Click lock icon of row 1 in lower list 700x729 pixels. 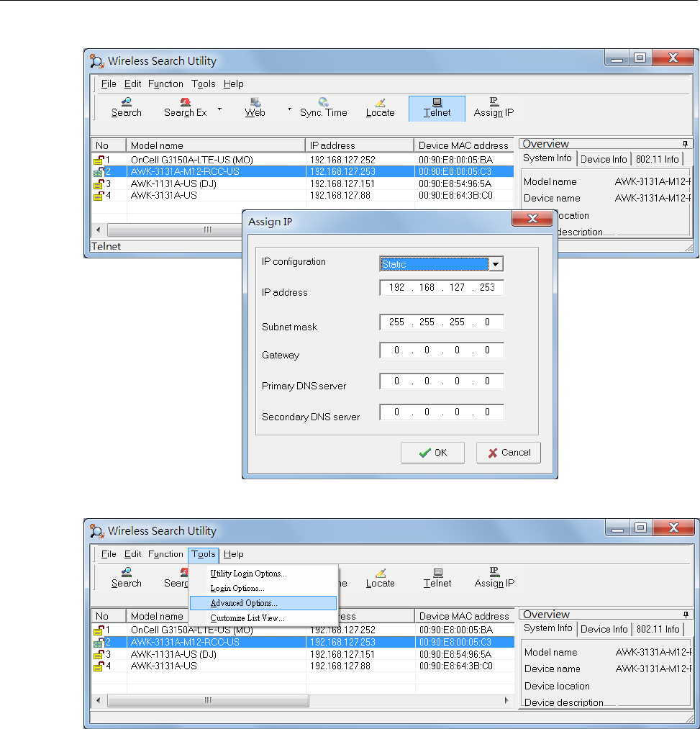99,630
